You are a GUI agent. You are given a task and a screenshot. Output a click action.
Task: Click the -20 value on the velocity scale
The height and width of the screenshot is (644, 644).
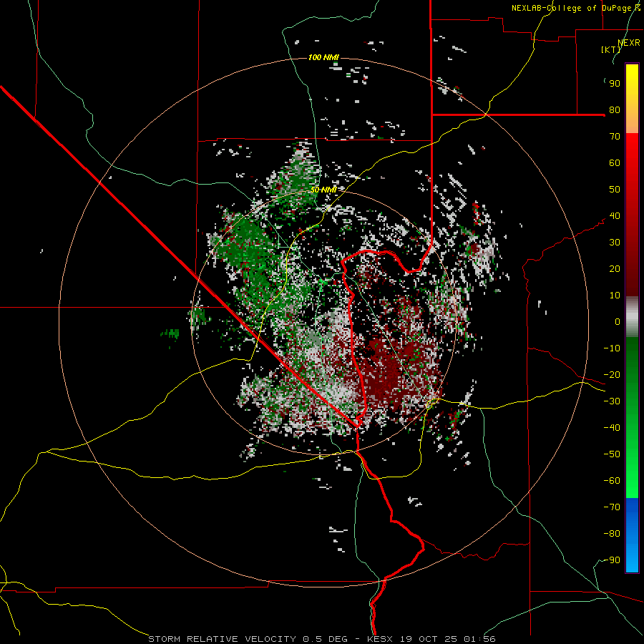pyautogui.click(x=612, y=375)
